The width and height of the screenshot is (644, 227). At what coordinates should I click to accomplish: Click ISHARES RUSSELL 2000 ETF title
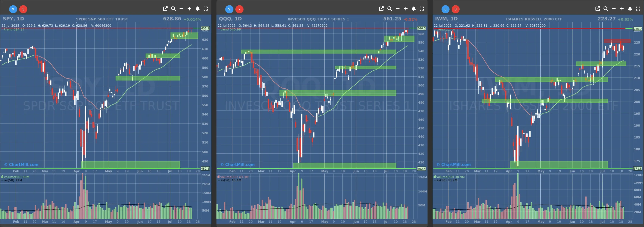pyautogui.click(x=534, y=19)
